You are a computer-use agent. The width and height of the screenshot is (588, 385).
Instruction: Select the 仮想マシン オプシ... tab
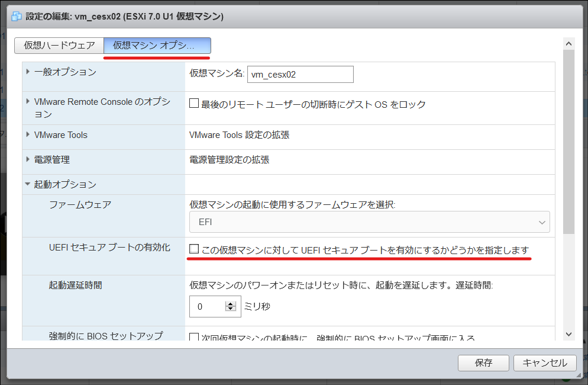tap(157, 46)
